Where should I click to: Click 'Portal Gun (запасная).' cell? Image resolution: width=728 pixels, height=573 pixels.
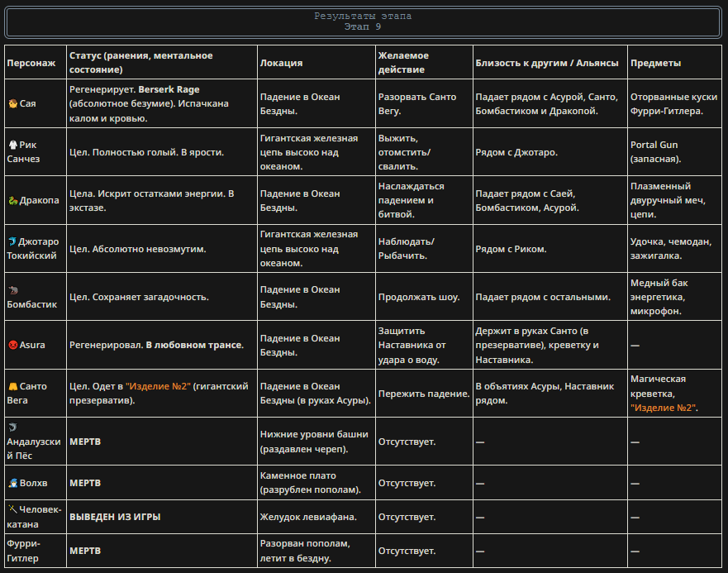tap(674, 152)
